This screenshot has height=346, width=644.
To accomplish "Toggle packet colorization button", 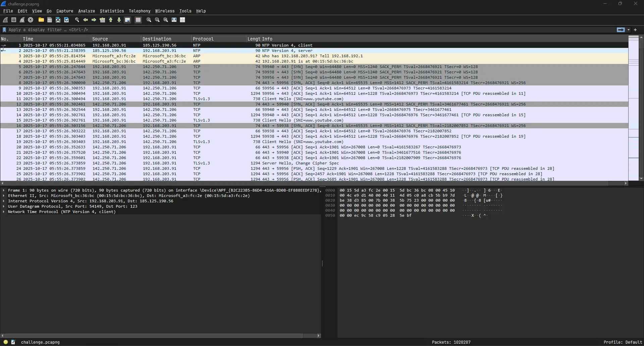I will click(138, 20).
